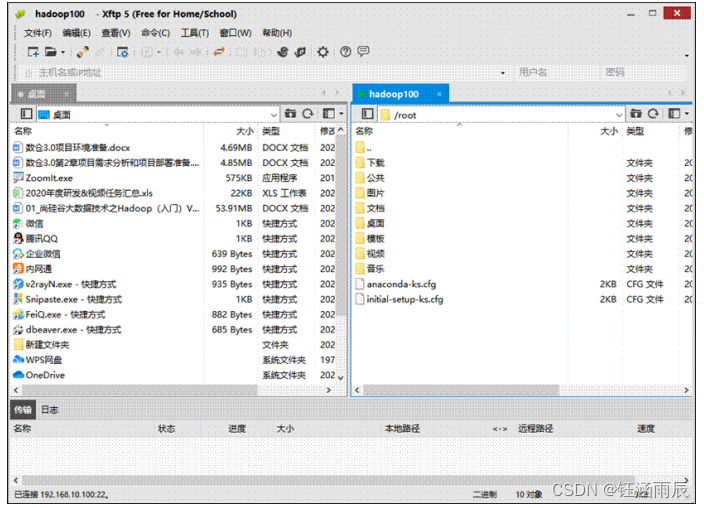The width and height of the screenshot is (704, 508).
Task: Select ZoomIt.exe in the local list
Action: 49,178
